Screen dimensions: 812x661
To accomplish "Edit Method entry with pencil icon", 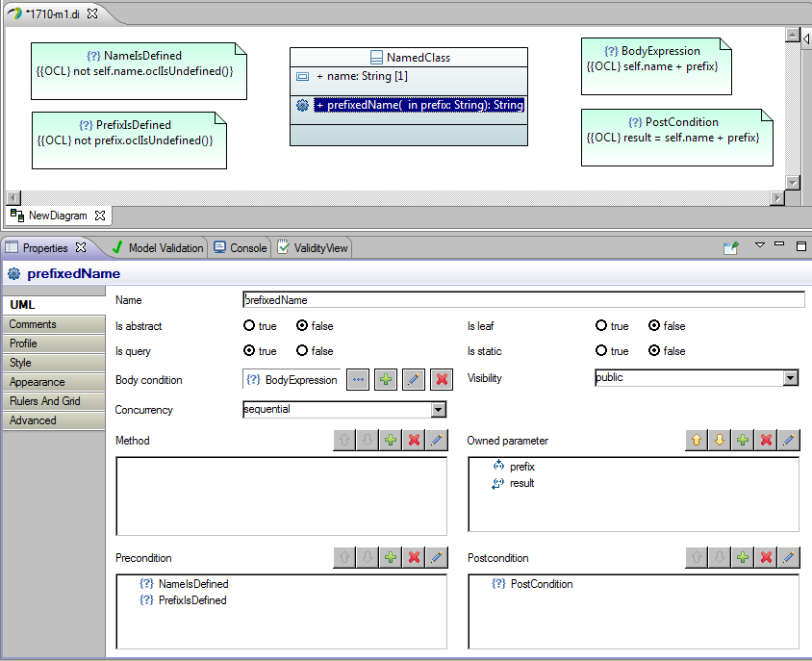I will click(437, 441).
